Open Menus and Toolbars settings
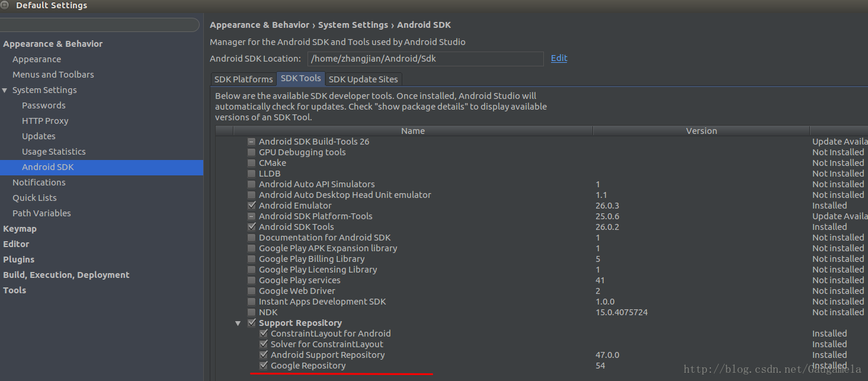The height and width of the screenshot is (381, 868). point(53,75)
